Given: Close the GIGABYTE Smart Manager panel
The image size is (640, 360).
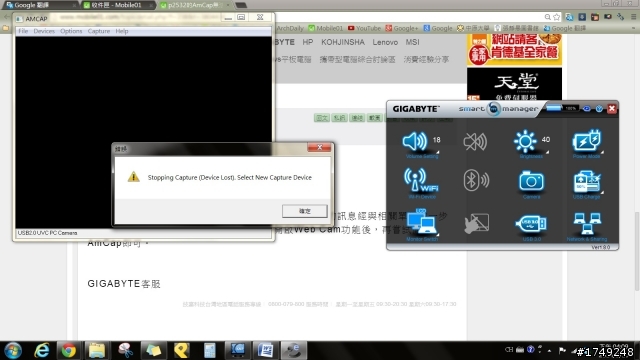Looking at the screenshot, I should (611, 109).
